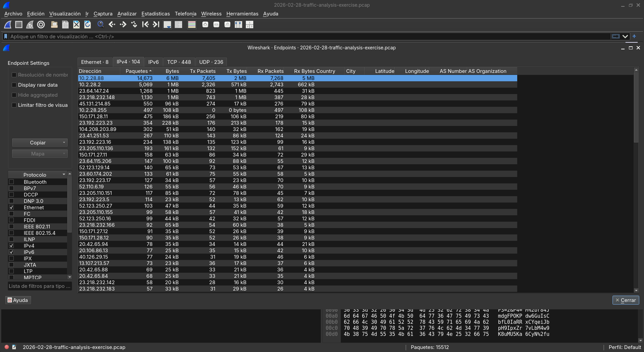This screenshot has width=644, height=352.
Task: Switch to the Ethernet · 8 tab
Action: pos(95,62)
